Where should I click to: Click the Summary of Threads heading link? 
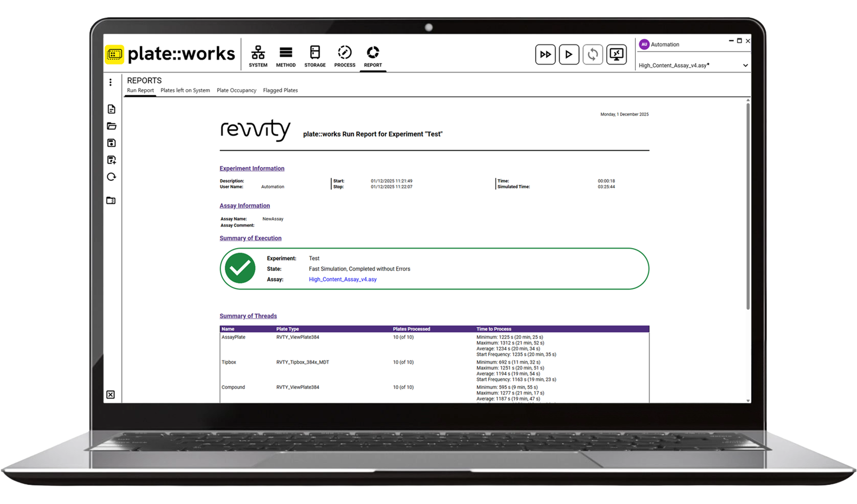pyautogui.click(x=248, y=316)
